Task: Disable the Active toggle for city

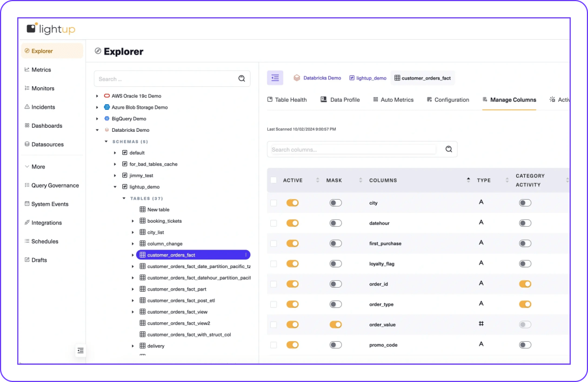Action: [293, 203]
